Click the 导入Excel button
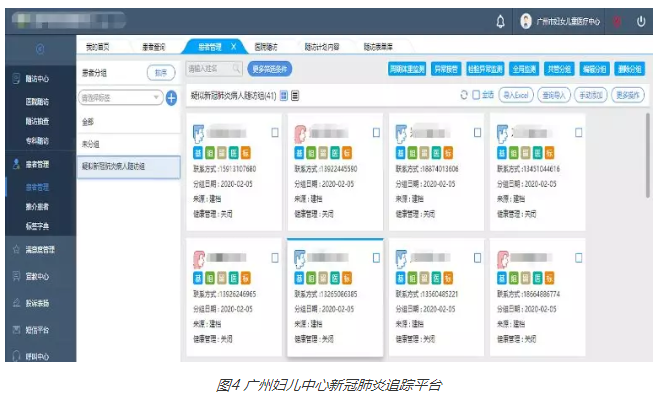659x394 pixels. point(516,95)
